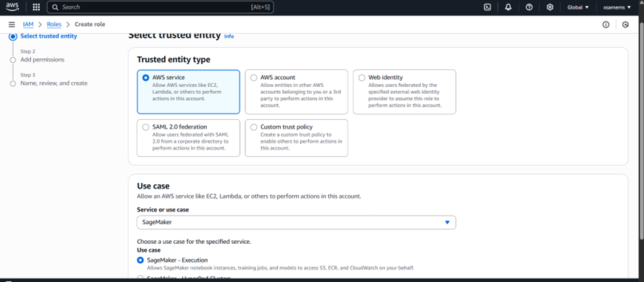Open the services grid menu icon
This screenshot has height=282, width=644.
(x=36, y=7)
